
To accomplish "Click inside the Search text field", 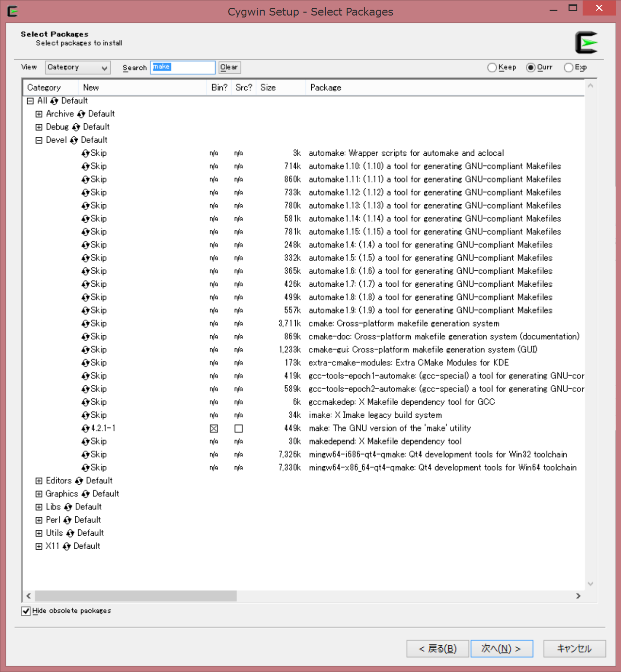I will click(x=183, y=67).
